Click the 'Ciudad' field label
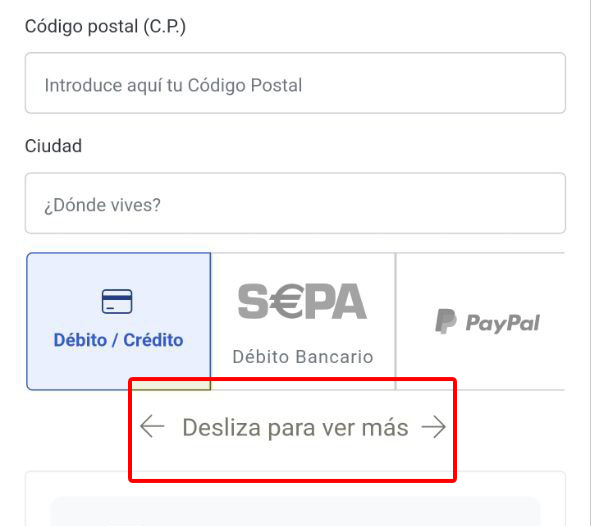This screenshot has height=526, width=591. coord(53,146)
